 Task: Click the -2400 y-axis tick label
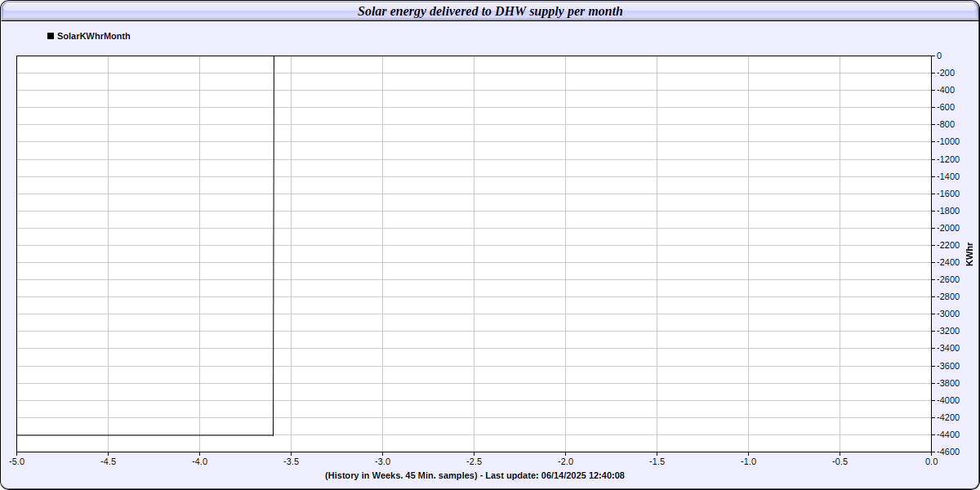[x=948, y=262]
